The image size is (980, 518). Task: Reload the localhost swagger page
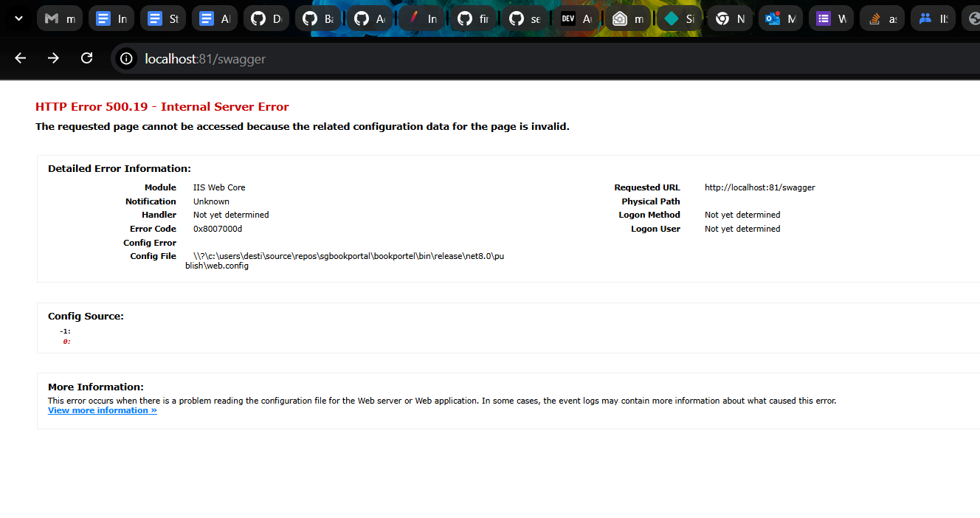pyautogui.click(x=86, y=58)
